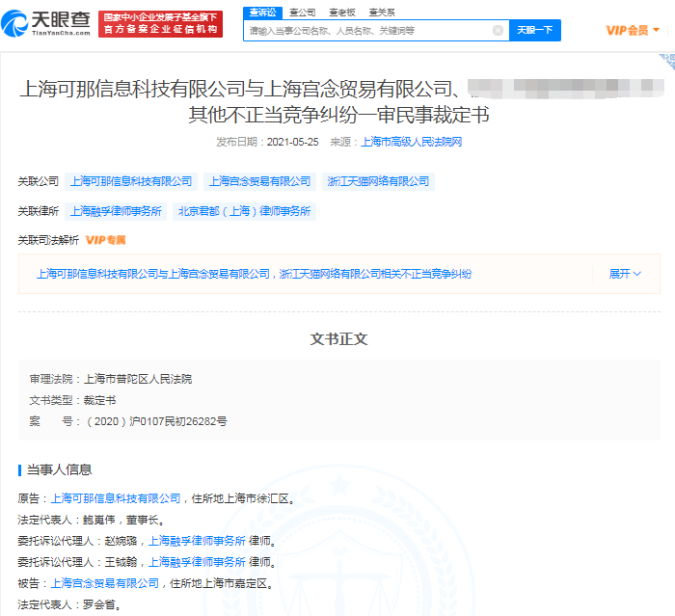Select the case number （2020）沪0107民初26282号
Screen dimensions: 675x616
(156, 421)
